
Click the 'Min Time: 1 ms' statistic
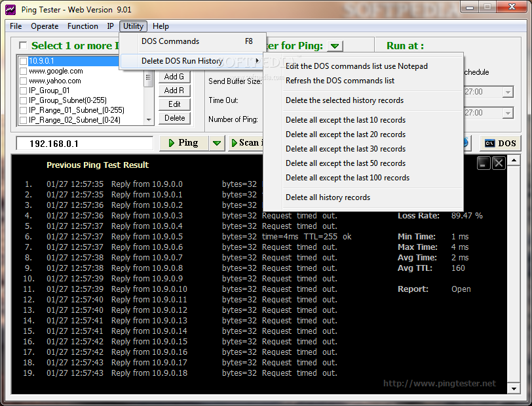[433, 237]
